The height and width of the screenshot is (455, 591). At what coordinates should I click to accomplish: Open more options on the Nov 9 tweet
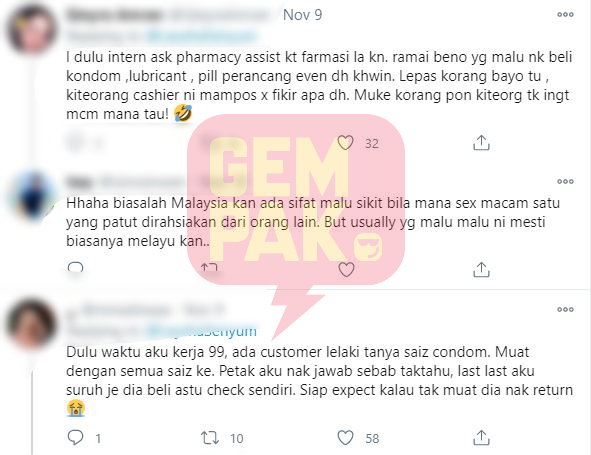(565, 15)
